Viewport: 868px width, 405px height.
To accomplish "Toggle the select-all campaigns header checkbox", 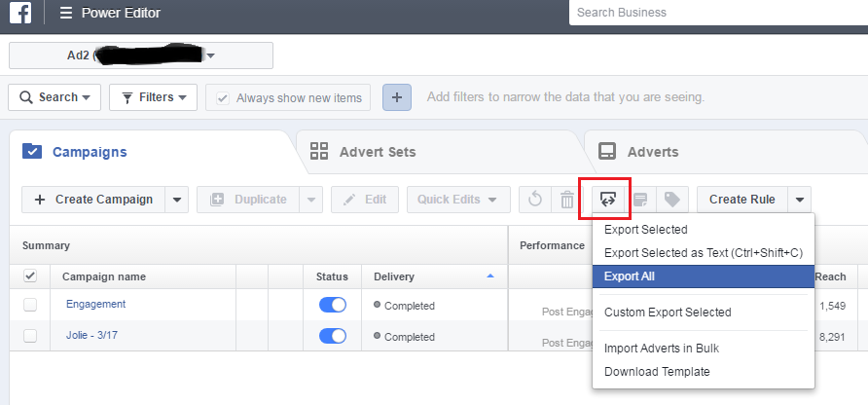I will tap(30, 276).
